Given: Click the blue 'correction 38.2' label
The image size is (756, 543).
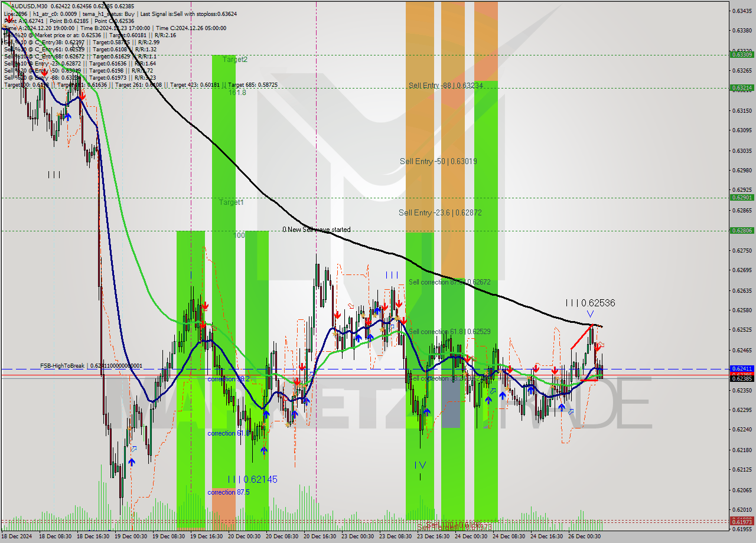Looking at the screenshot, I should pos(229,379).
